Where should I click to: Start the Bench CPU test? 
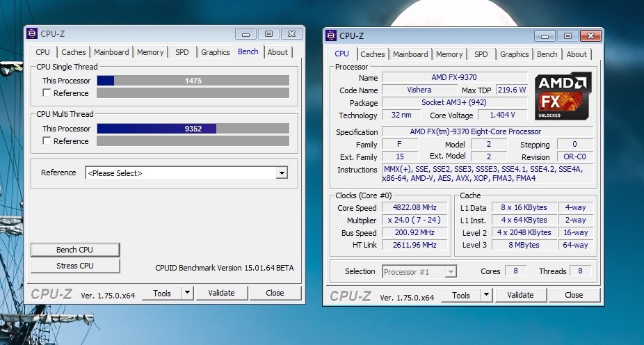(74, 250)
